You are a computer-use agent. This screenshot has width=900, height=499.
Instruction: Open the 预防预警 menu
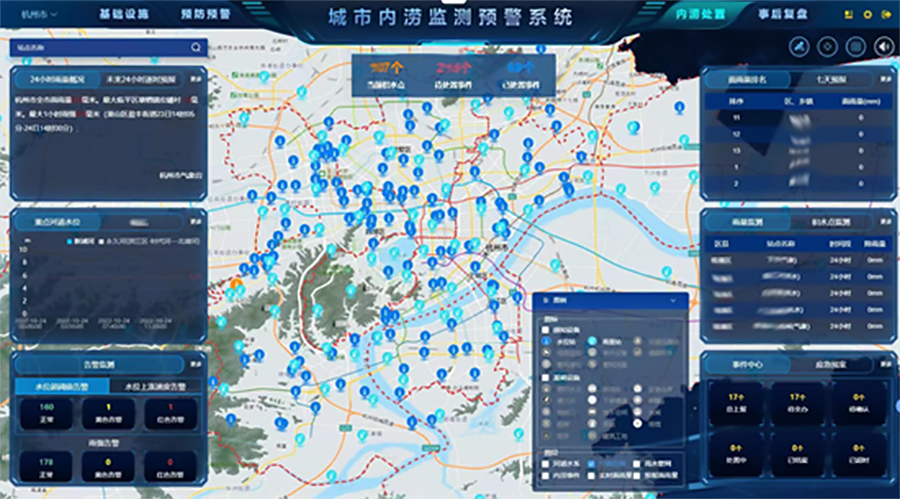point(205,15)
